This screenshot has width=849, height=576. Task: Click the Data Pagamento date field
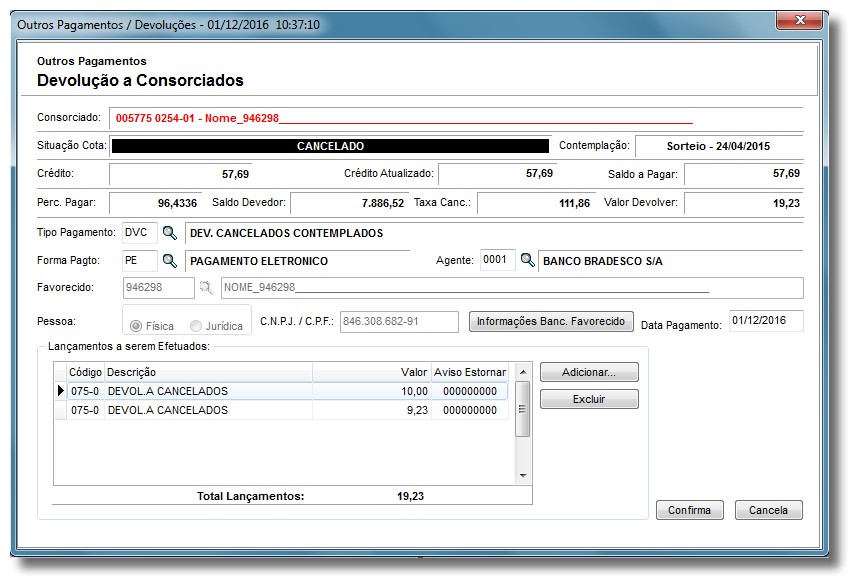point(766,320)
